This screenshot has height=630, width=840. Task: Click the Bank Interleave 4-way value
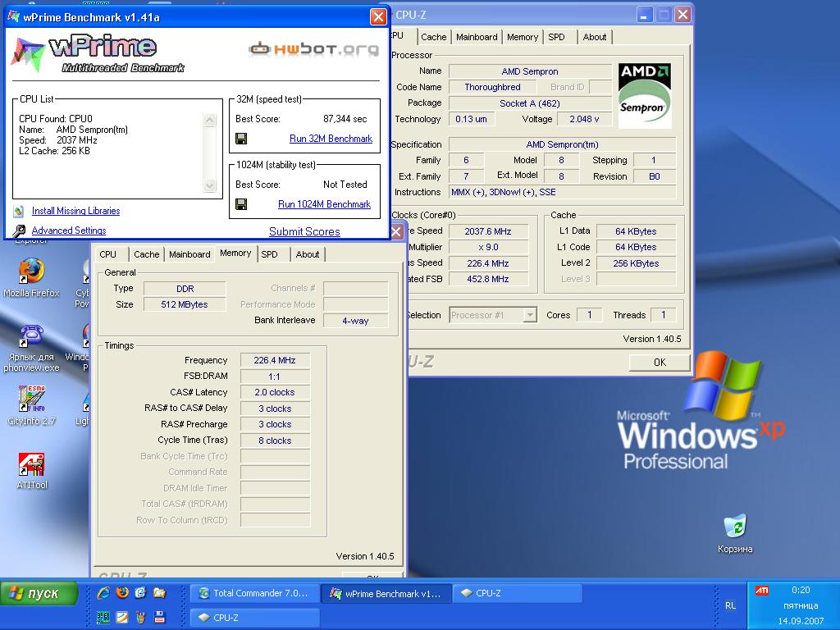tap(356, 321)
